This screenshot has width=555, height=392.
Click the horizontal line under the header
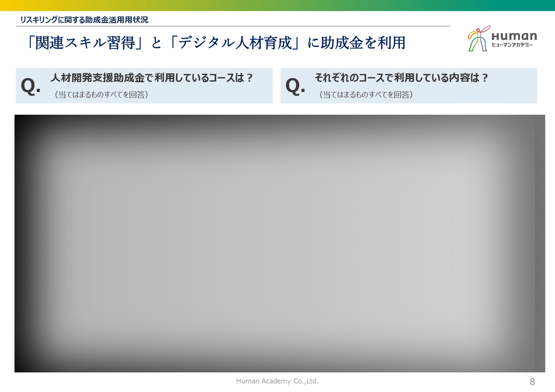pyautogui.click(x=233, y=26)
